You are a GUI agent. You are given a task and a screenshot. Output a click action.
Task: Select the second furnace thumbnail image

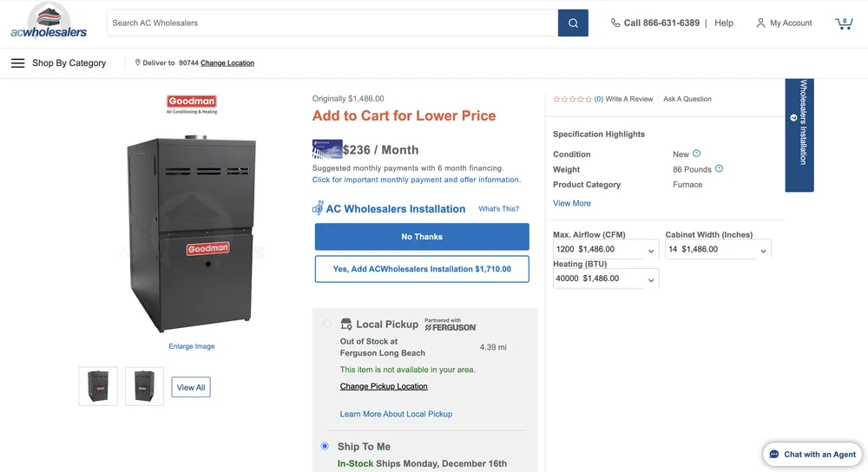pyautogui.click(x=144, y=386)
